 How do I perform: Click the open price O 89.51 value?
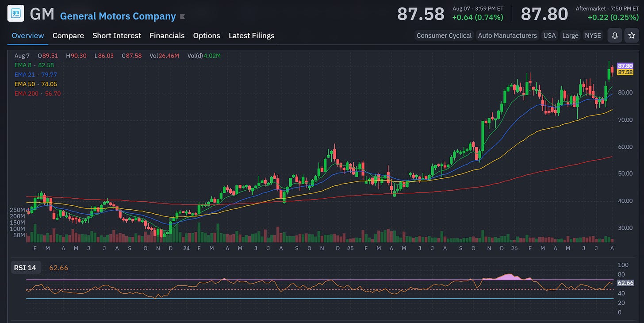(x=48, y=56)
